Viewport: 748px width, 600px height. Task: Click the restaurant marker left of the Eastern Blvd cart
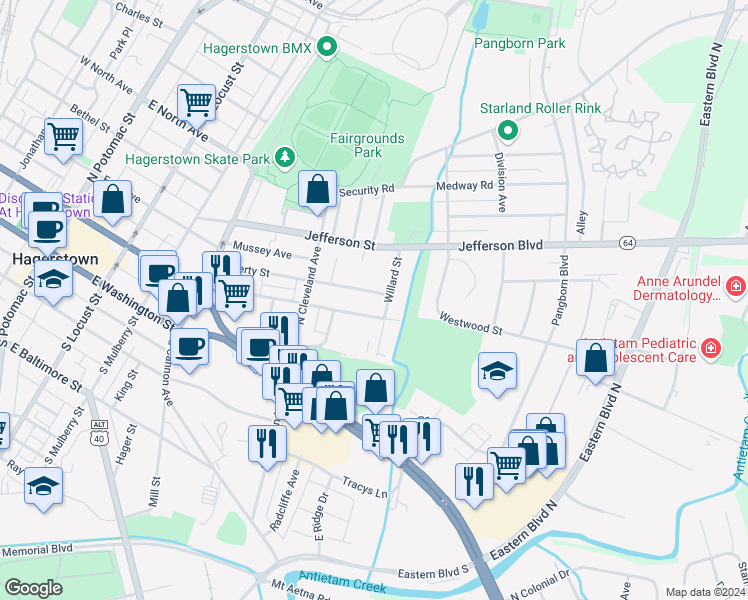point(475,484)
